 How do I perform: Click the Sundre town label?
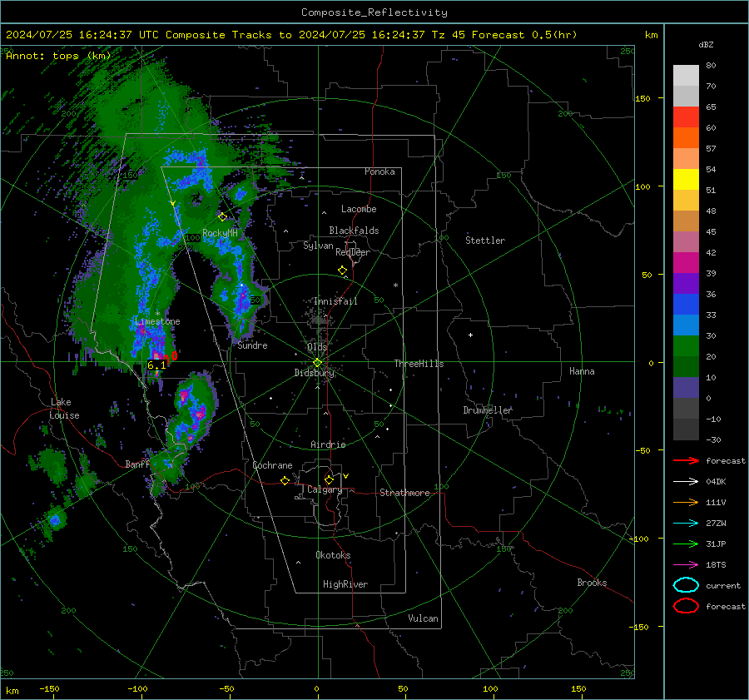click(252, 345)
